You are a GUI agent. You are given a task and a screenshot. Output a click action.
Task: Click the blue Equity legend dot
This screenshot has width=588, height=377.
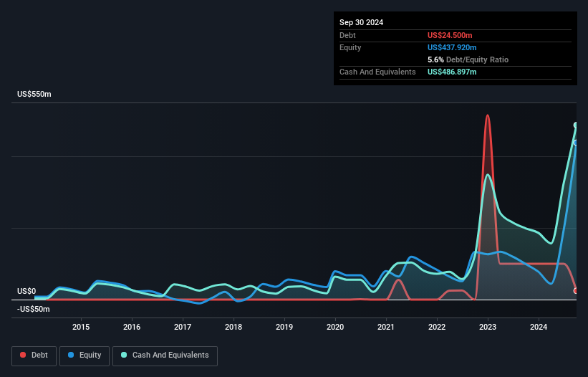[x=71, y=355]
